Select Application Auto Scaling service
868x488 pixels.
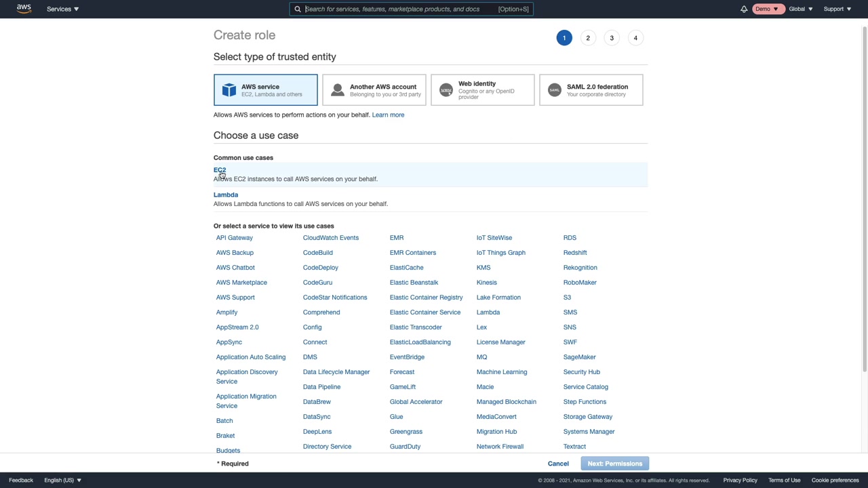(x=251, y=357)
